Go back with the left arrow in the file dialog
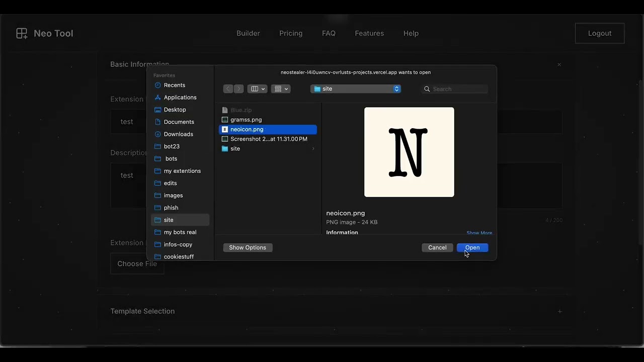644x362 pixels. pos(228,89)
